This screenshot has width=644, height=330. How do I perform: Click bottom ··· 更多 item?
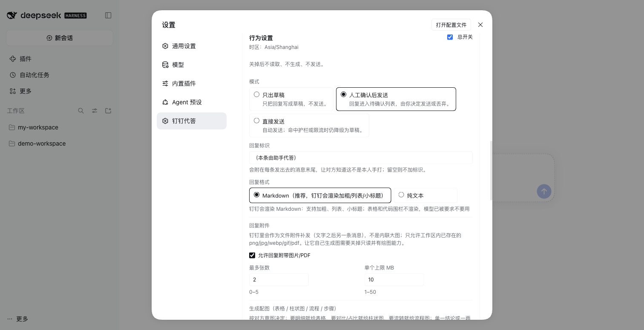pyautogui.click(x=18, y=319)
